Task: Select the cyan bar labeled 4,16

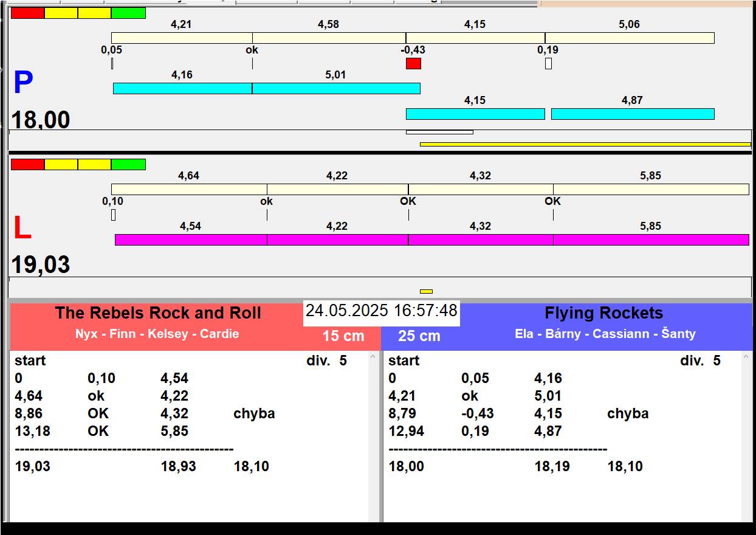Action: pos(183,88)
